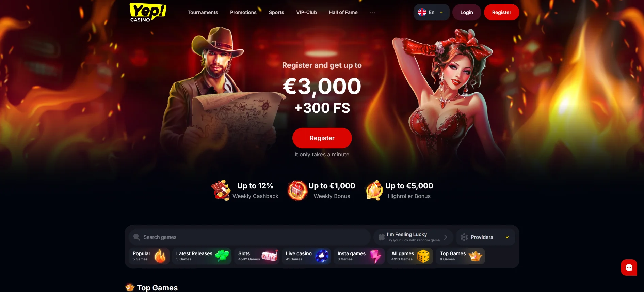
Task: Go to the Promotions page
Action: 243,12
